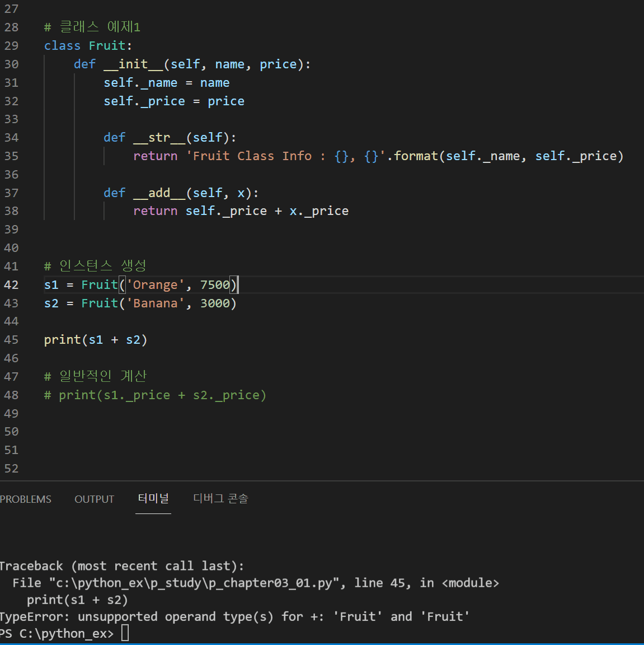Click the print(s1 + s2) statement in the editor
Screen dimensions: 644x645
pyautogui.click(x=95, y=340)
